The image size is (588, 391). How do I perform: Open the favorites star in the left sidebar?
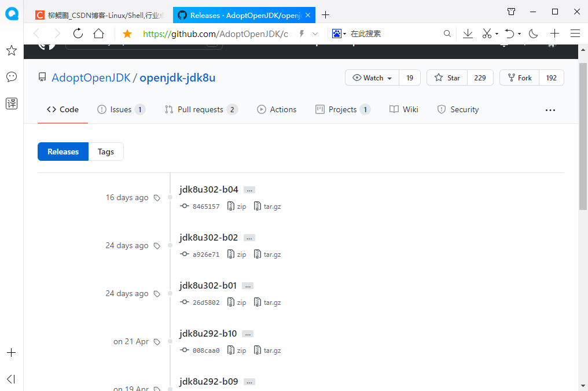(x=12, y=50)
